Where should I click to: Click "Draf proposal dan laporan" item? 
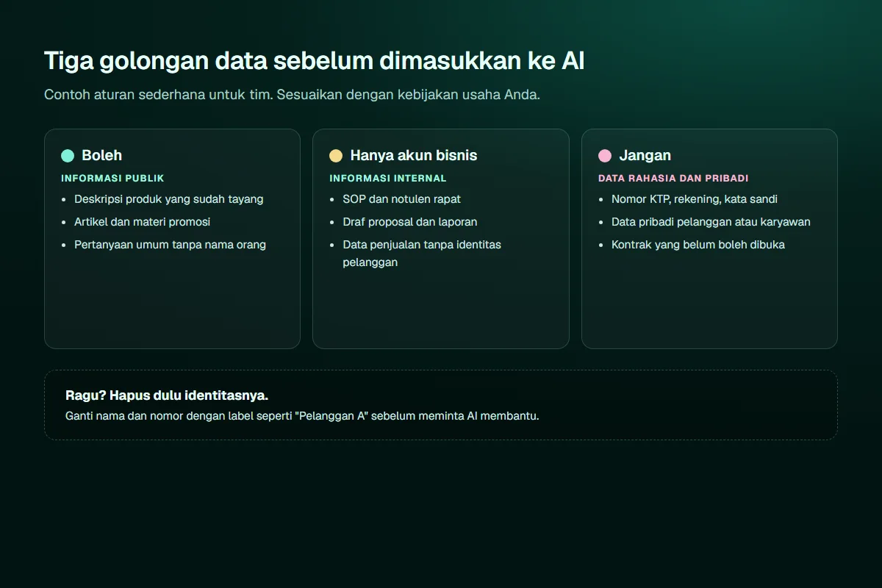(x=410, y=222)
